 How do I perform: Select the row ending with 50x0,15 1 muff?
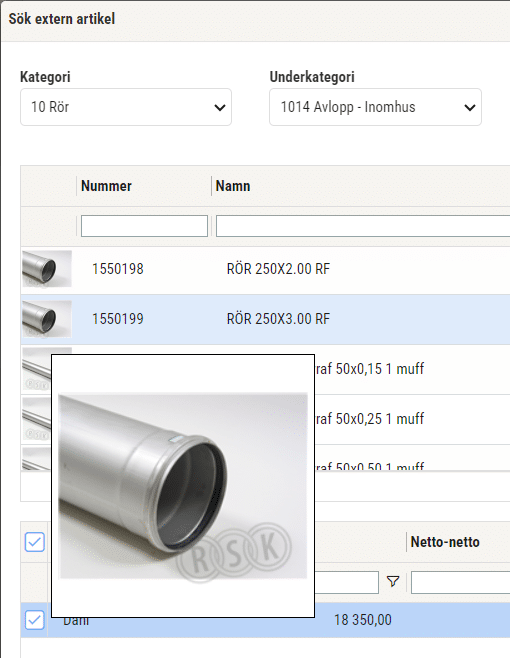(x=412, y=369)
